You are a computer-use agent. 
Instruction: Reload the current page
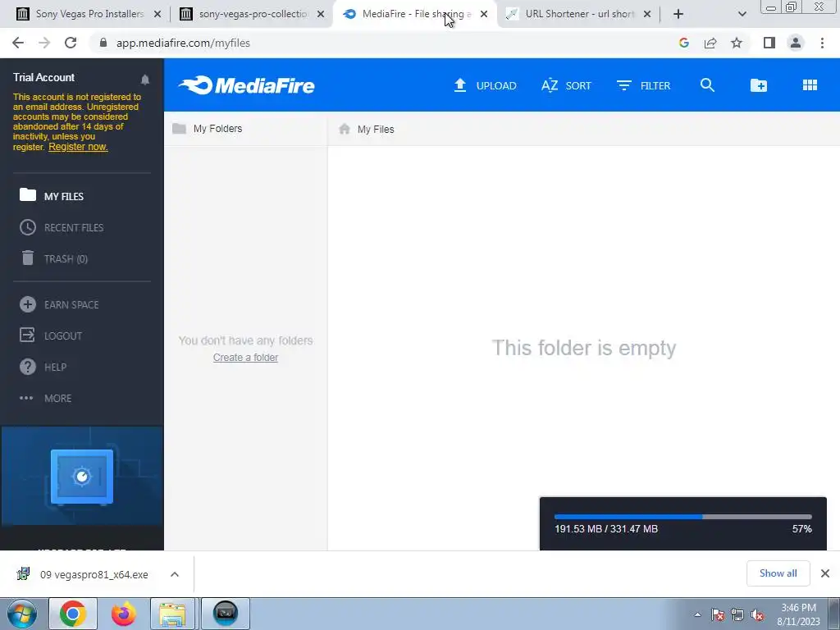pyautogui.click(x=71, y=43)
